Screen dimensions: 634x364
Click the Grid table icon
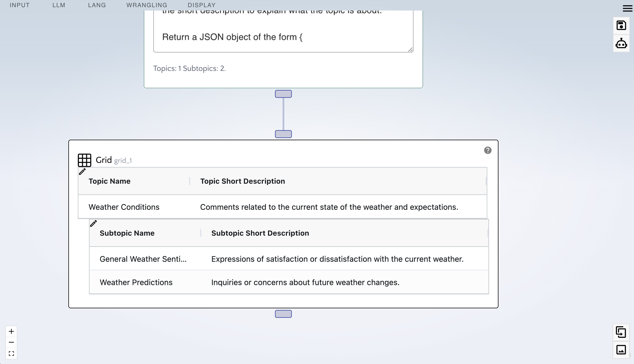tap(84, 160)
